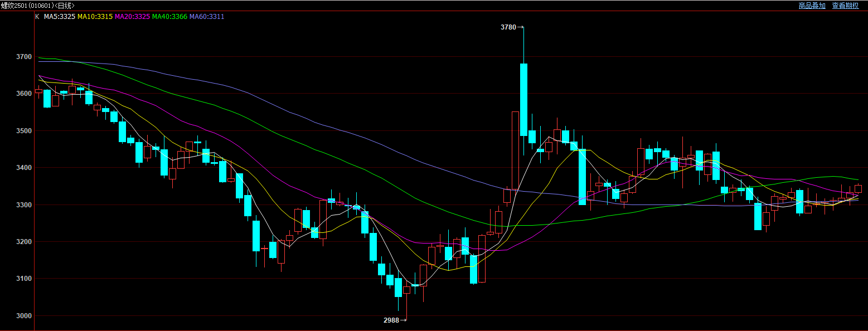This screenshot has height=331, width=868.
Task: Click the blue MA60:3311 label
Action: (x=207, y=17)
